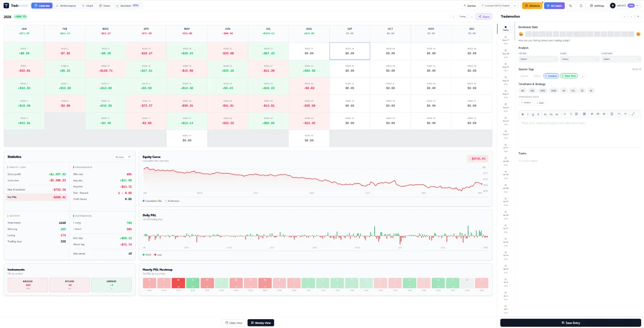Toggle dark mode with the moon icon
644x328 pixels.
click(570, 6)
